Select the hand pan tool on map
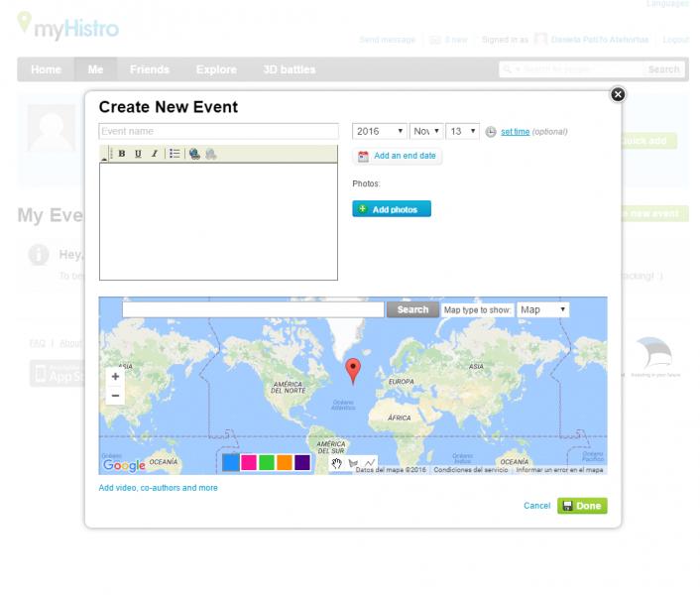Viewport: 700px width, 595px height. tap(336, 463)
